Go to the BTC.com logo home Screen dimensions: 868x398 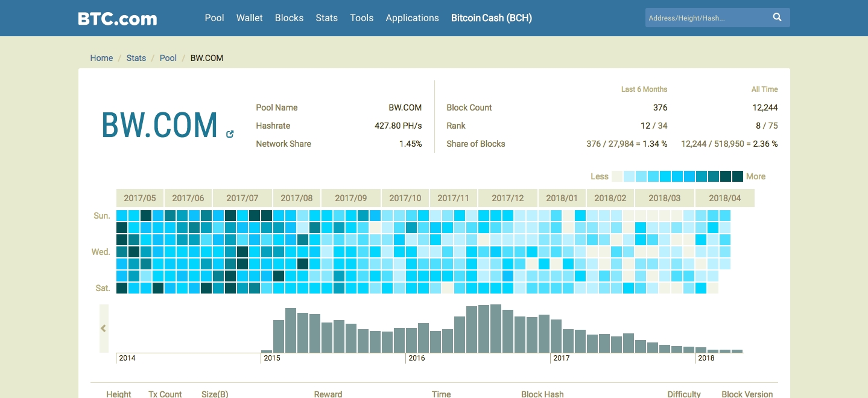118,18
